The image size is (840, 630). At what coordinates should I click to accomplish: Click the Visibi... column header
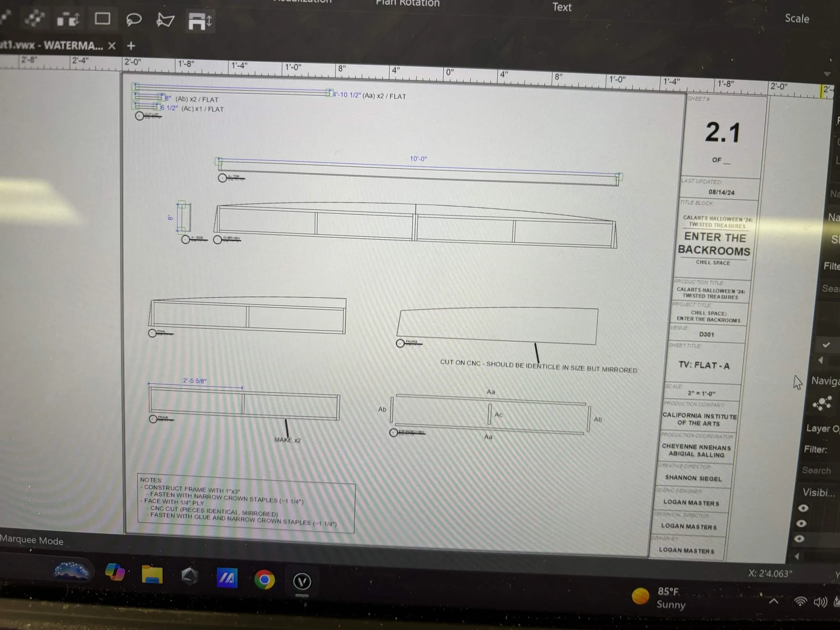(819, 493)
